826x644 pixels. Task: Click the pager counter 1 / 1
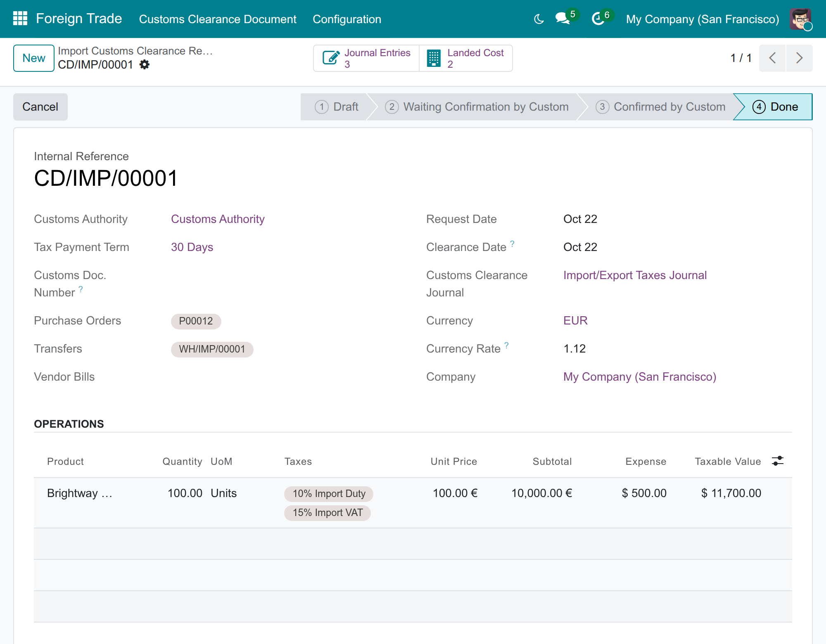tap(741, 58)
